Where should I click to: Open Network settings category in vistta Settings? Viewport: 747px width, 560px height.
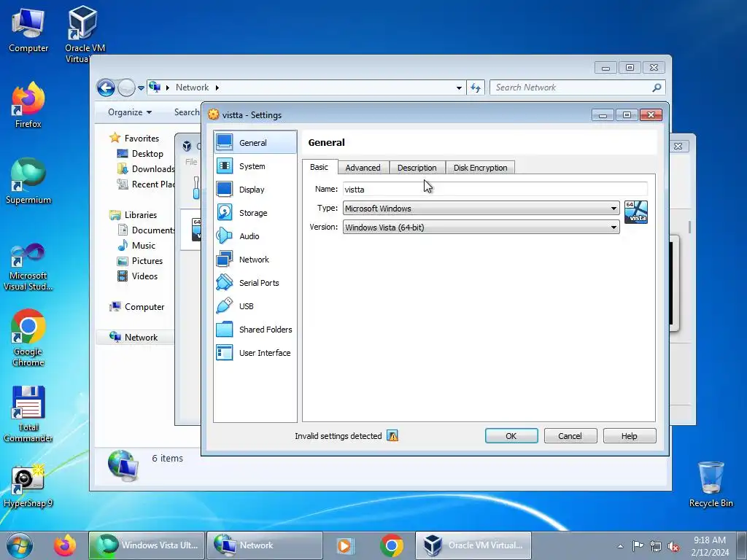(255, 260)
